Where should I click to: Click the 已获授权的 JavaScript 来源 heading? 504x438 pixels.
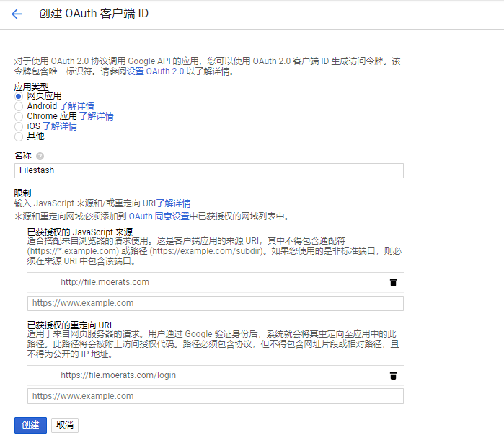click(80, 232)
